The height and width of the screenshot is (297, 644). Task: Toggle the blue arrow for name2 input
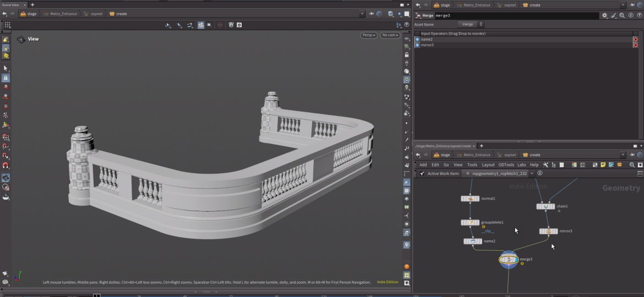point(417,40)
